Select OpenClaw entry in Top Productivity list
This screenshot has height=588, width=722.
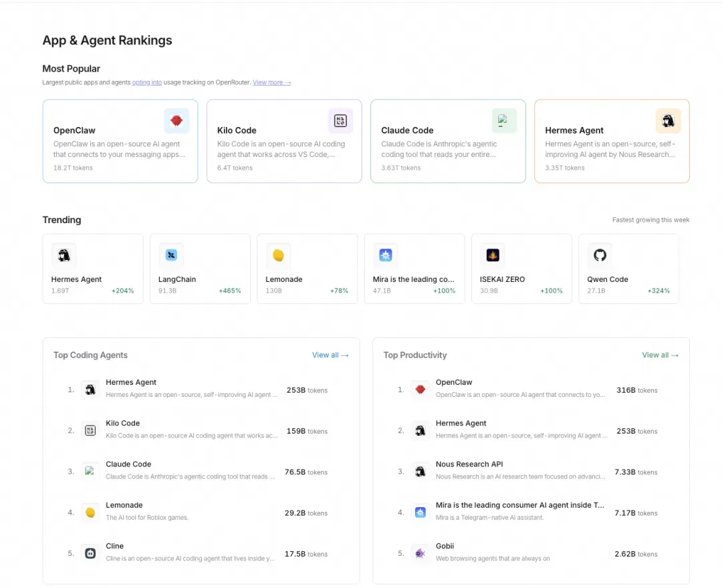[454, 383]
